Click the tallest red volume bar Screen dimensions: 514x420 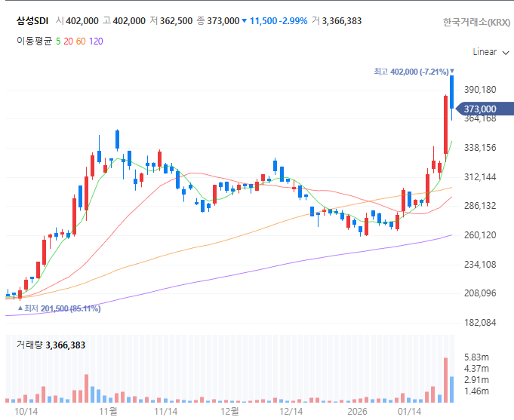[x=445, y=380]
